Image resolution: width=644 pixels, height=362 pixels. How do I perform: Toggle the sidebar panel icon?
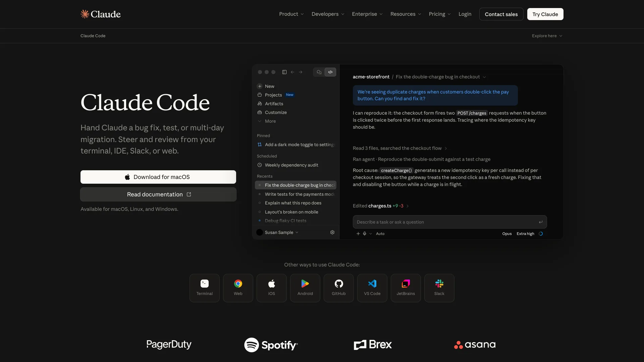(x=284, y=72)
